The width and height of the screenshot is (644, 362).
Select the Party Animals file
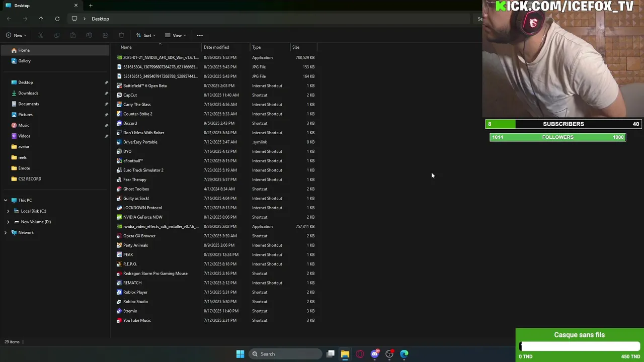click(215, 245)
